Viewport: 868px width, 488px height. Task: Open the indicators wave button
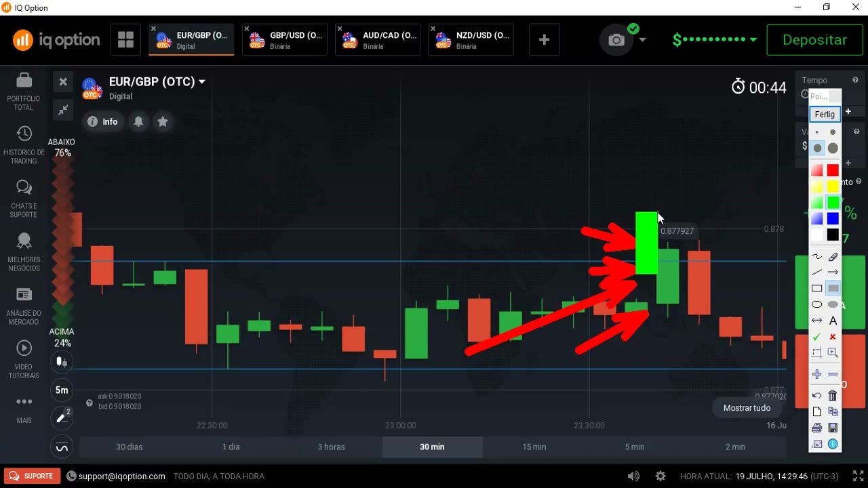pyautogui.click(x=62, y=447)
